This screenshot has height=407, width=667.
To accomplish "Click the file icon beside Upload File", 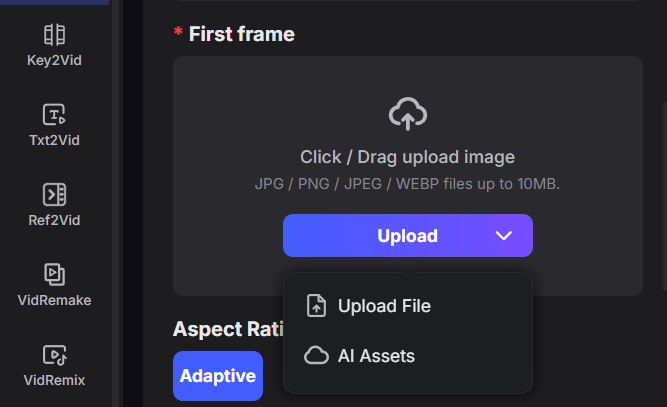I will pos(316,306).
